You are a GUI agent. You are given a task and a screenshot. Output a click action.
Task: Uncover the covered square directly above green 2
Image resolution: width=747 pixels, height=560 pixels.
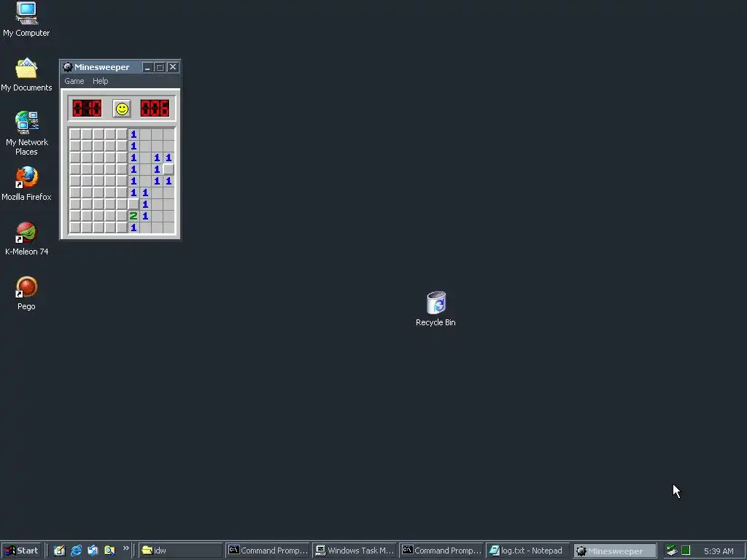[133, 204]
